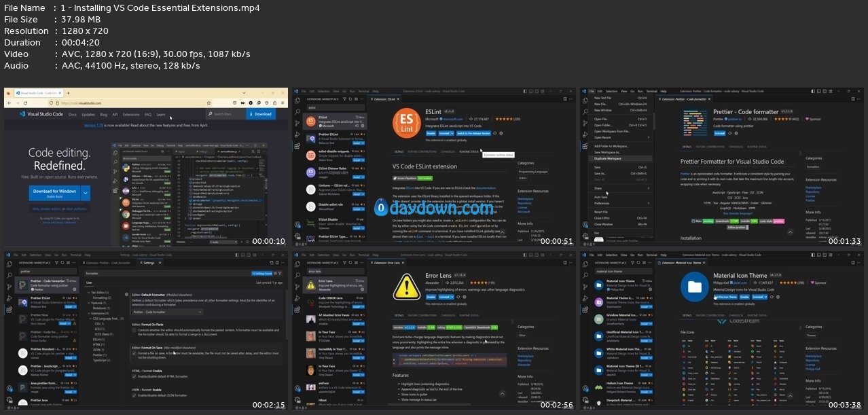This screenshot has height=415, width=868.
Task: Open the dropdown arrow beside Download for Windows
Action: (x=86, y=193)
